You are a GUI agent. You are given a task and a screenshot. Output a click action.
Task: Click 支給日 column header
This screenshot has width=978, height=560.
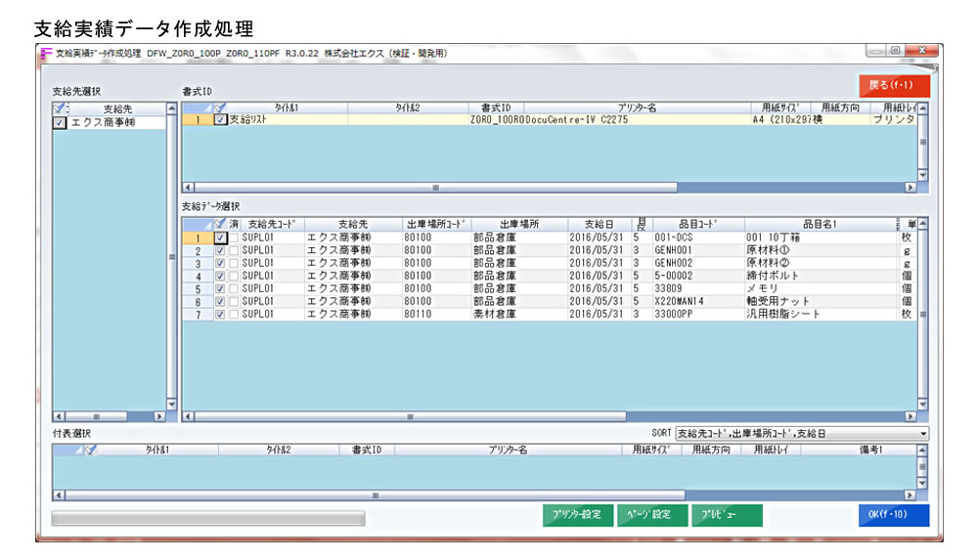tap(599, 224)
